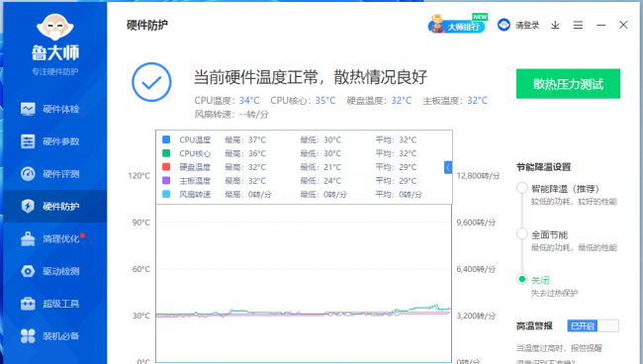Toggle the CPU温度 blue legend swatch
643x364 pixels.
(166, 139)
